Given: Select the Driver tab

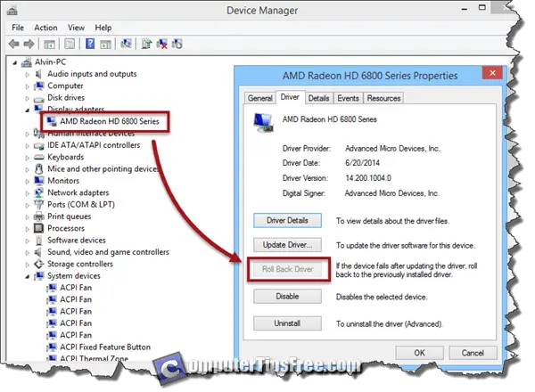Looking at the screenshot, I should (x=290, y=97).
